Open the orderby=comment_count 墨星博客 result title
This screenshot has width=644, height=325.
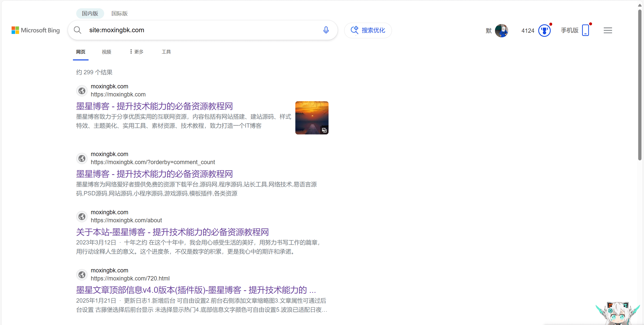154,174
